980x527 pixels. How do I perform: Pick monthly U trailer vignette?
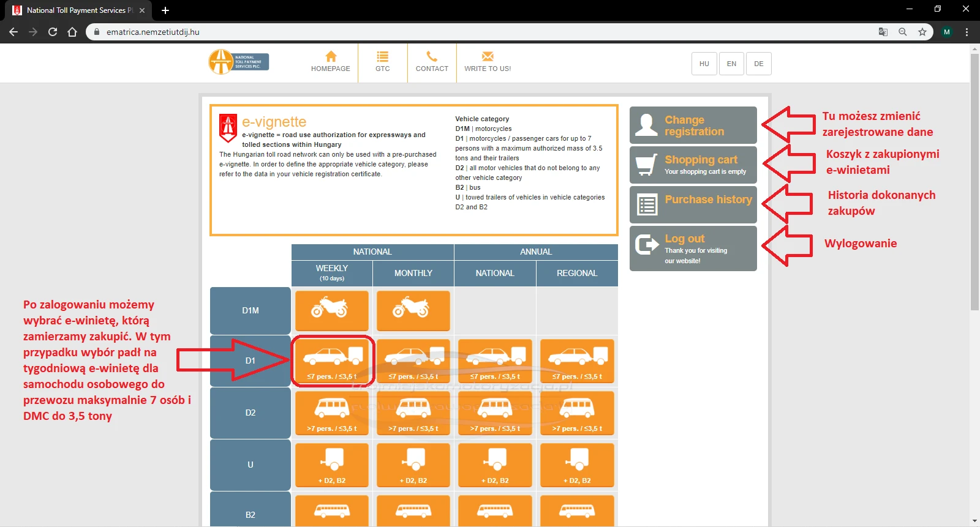coord(413,465)
